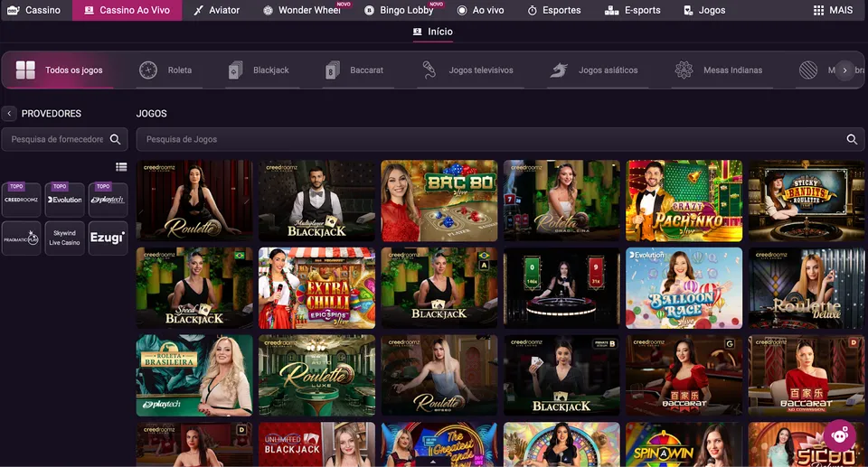Filter by CreedRoomz provider
The height and width of the screenshot is (467, 868).
pos(21,200)
